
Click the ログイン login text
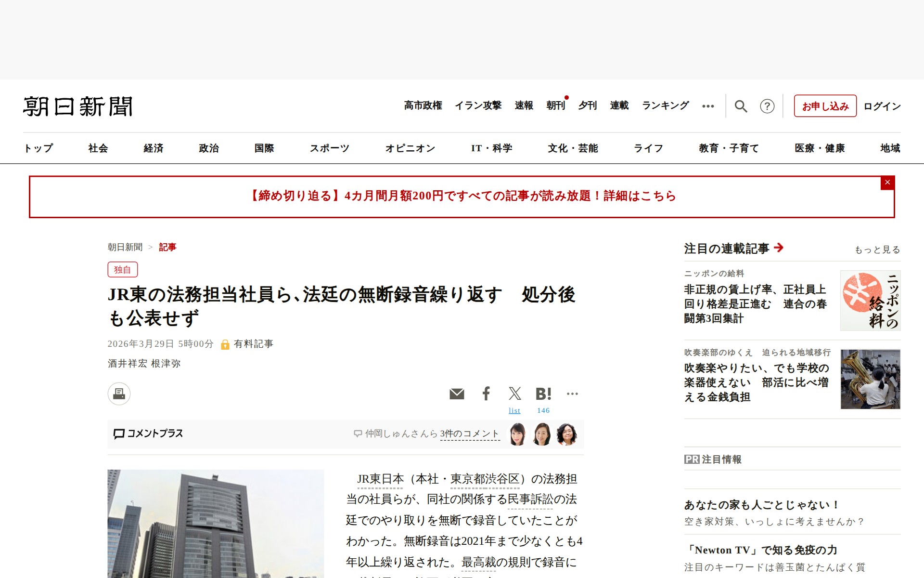click(882, 106)
